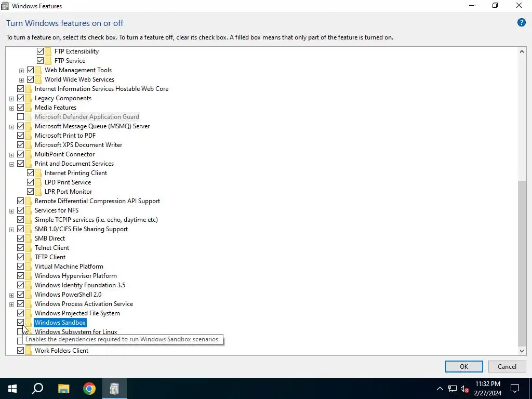Expand Windows PowerShell 2.0 node
The width and height of the screenshot is (532, 399).
click(x=11, y=295)
